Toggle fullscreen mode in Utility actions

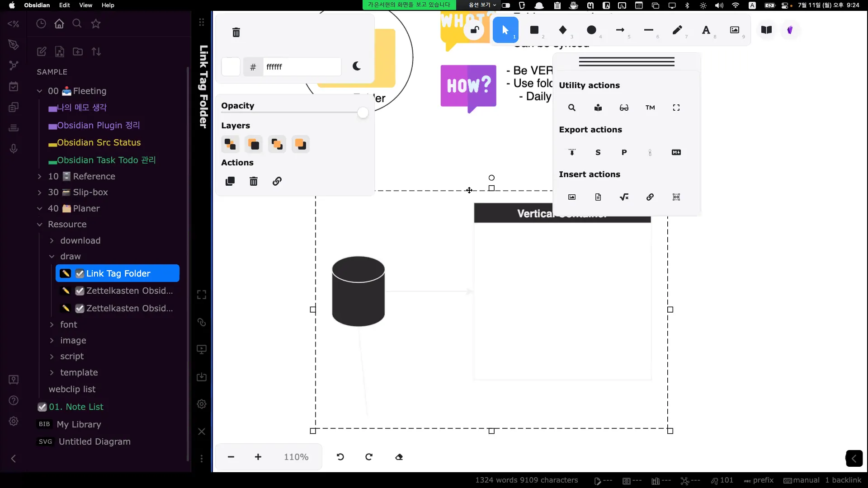[x=676, y=108]
